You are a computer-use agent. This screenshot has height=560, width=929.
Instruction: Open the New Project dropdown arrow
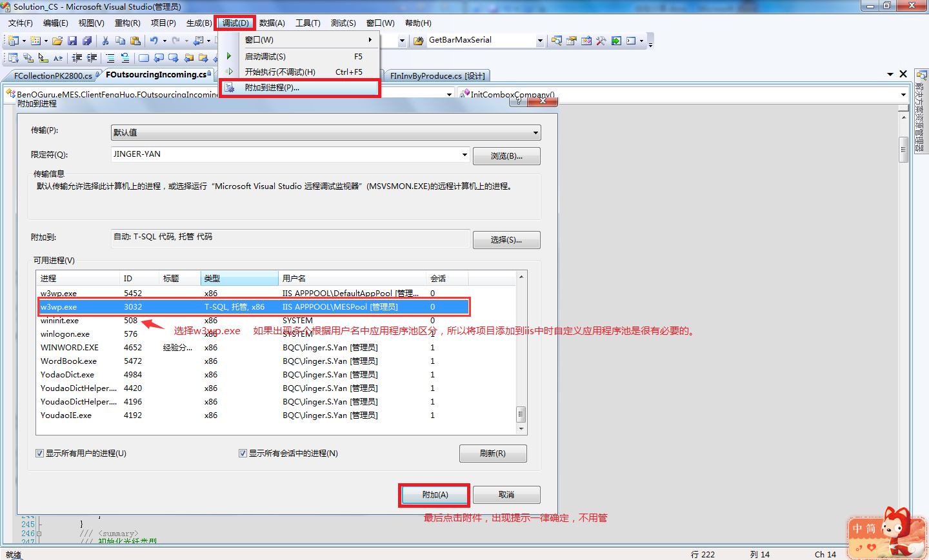click(24, 41)
